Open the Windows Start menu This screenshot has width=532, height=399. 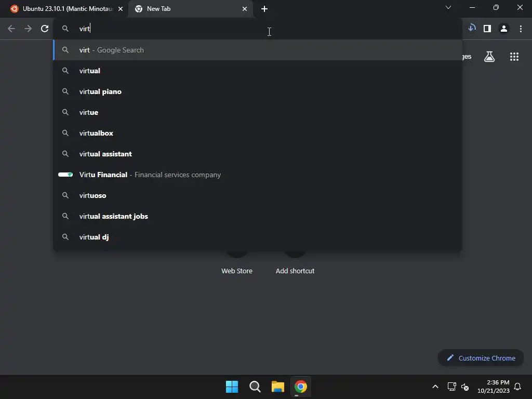tap(232, 387)
